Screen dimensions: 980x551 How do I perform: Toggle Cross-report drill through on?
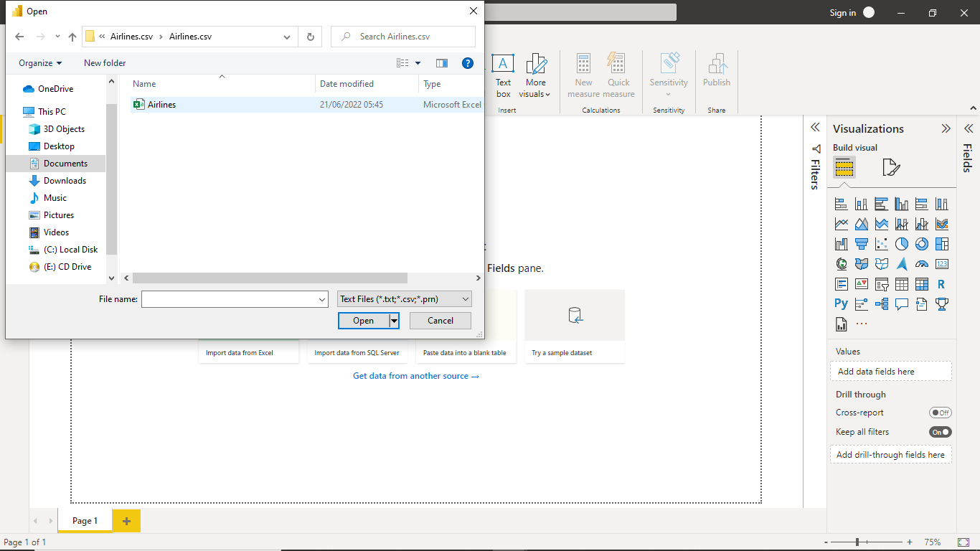tap(940, 412)
